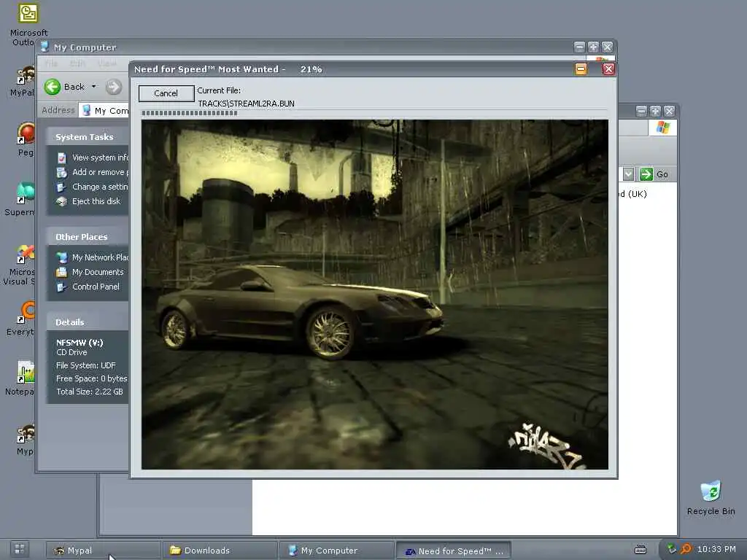
Task: Click the 10:33 PM clock
Action: [716, 549]
